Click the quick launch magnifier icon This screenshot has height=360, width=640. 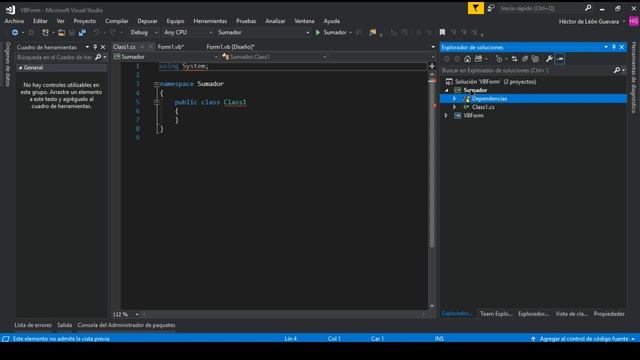pyautogui.click(x=588, y=8)
